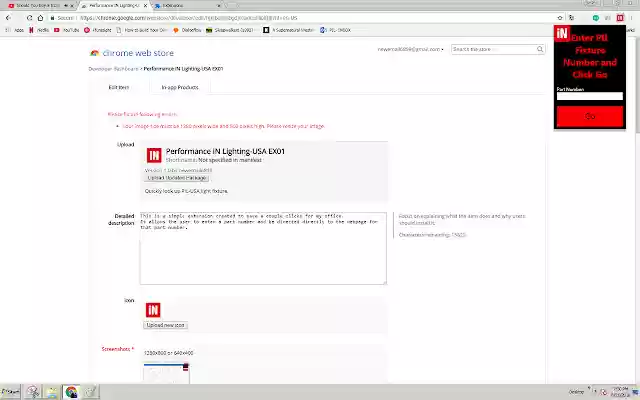
Task: Select the In-app Products tab
Action: coord(180,87)
